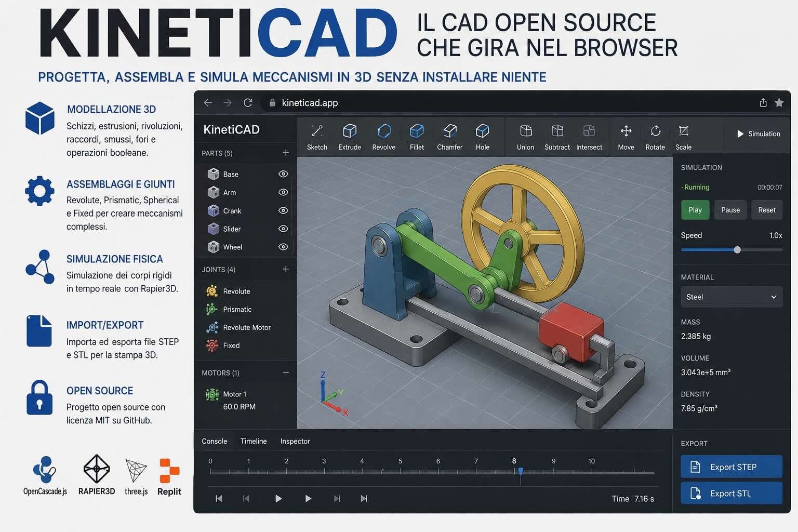The width and height of the screenshot is (798, 532).
Task: Activate the Revolve tool
Action: pyautogui.click(x=384, y=137)
